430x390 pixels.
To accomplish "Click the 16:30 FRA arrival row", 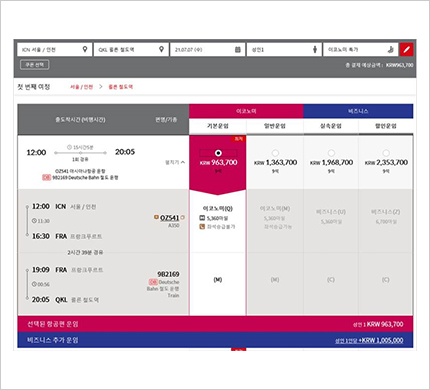I will 67,236.
